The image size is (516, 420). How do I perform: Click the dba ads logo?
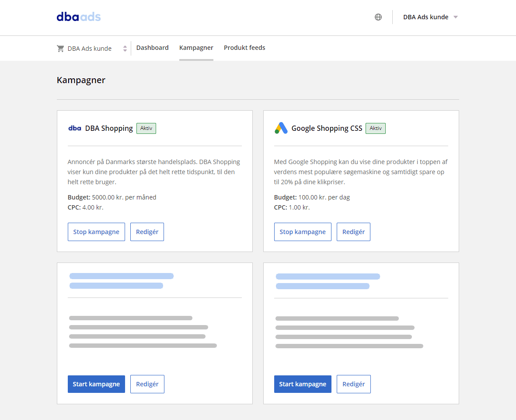(79, 17)
